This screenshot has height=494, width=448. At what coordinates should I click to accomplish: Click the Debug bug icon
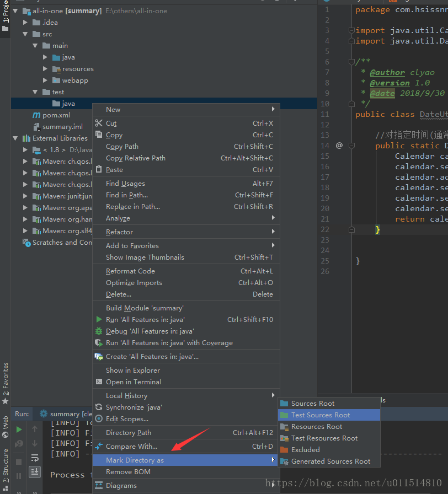(99, 331)
